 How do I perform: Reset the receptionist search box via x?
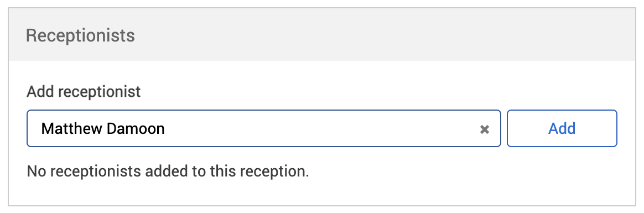485,129
